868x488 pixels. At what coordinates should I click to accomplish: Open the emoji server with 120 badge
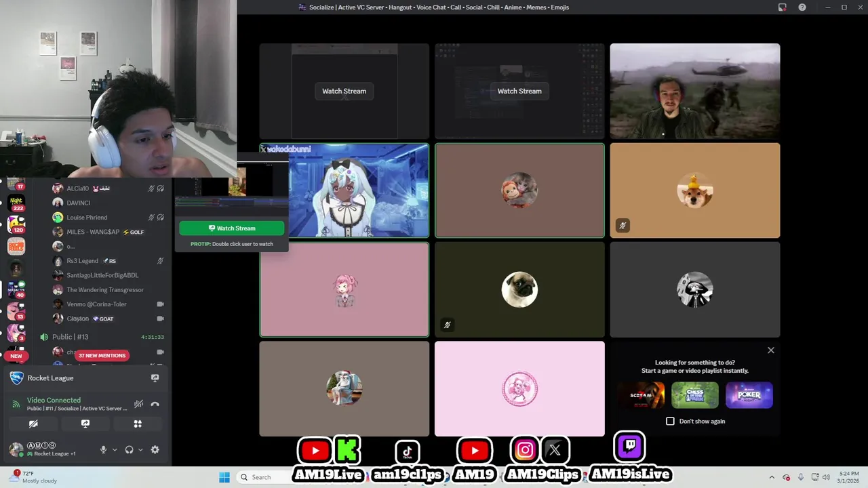16,224
